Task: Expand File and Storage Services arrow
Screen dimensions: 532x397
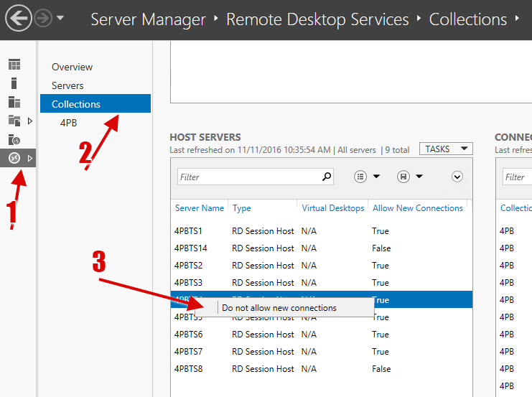Action: pyautogui.click(x=30, y=121)
